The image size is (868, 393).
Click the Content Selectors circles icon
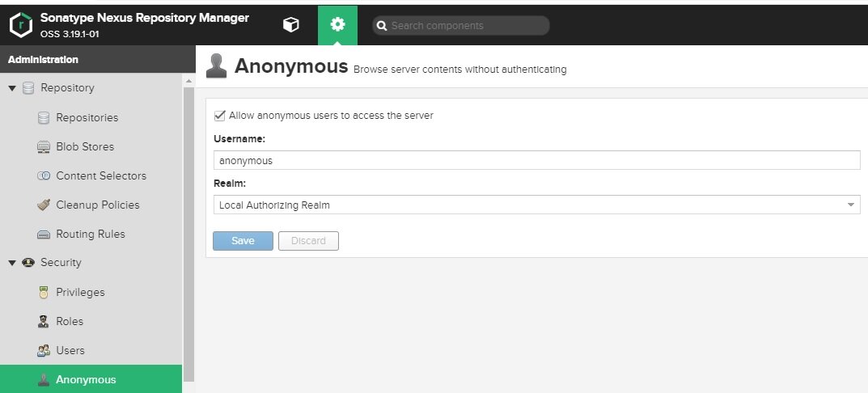coord(44,176)
